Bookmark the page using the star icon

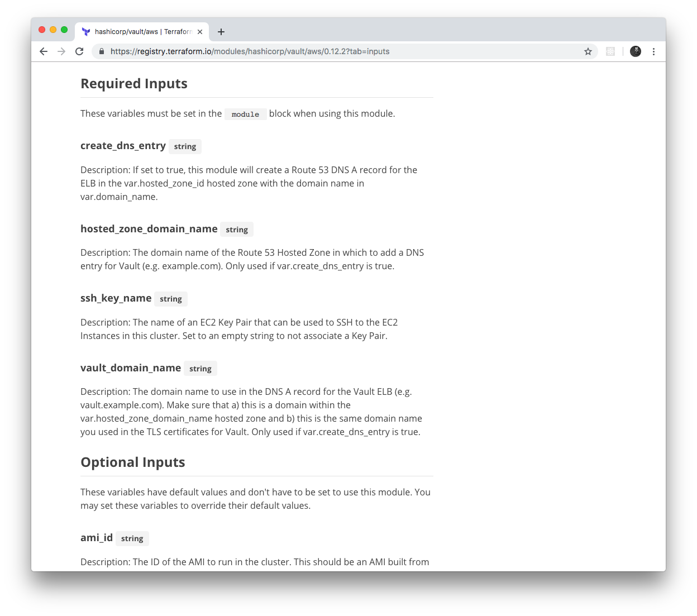(588, 51)
